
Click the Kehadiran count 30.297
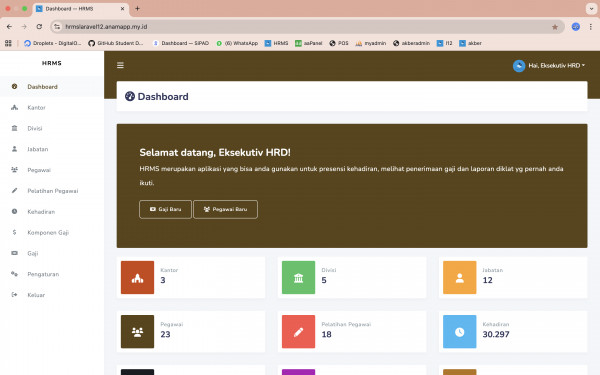pos(496,334)
